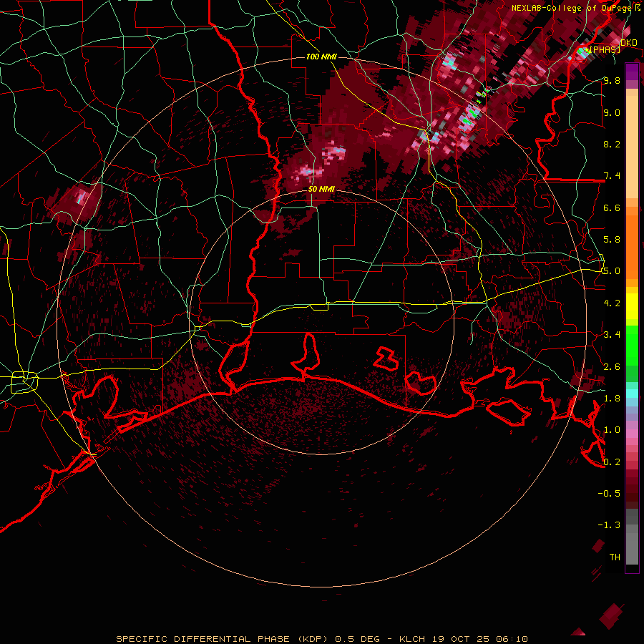Select the 0.2 value on color scale

point(612,462)
